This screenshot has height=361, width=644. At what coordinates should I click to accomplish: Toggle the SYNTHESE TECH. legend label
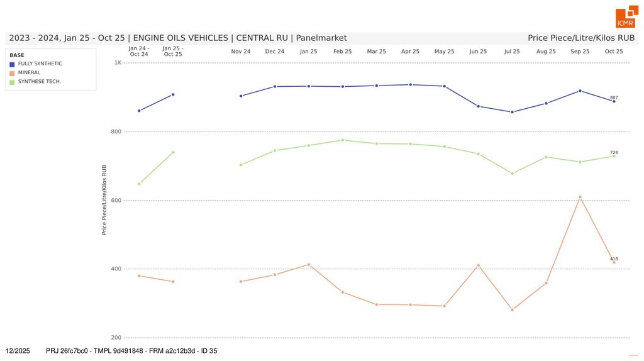coord(40,82)
